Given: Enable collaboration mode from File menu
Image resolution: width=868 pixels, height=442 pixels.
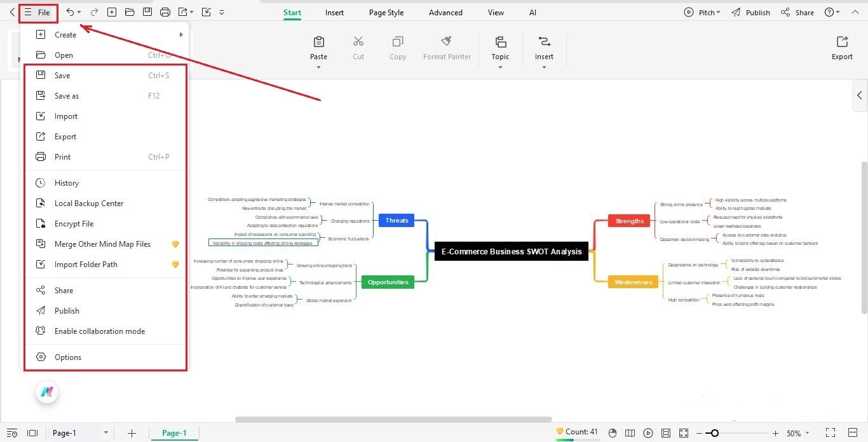Looking at the screenshot, I should point(105,331).
